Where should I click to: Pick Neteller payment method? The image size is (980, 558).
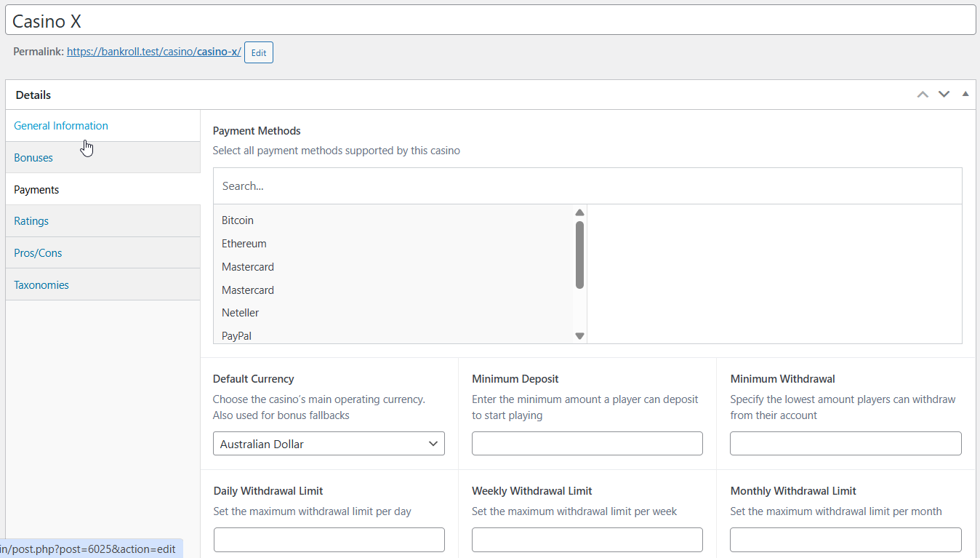[x=241, y=313]
